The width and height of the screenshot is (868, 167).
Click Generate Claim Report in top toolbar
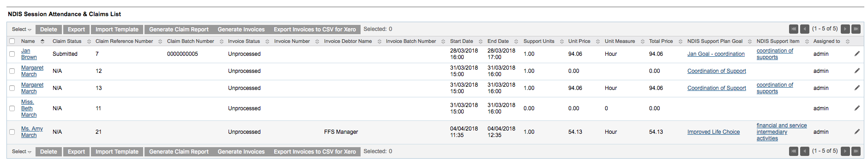coord(179,29)
